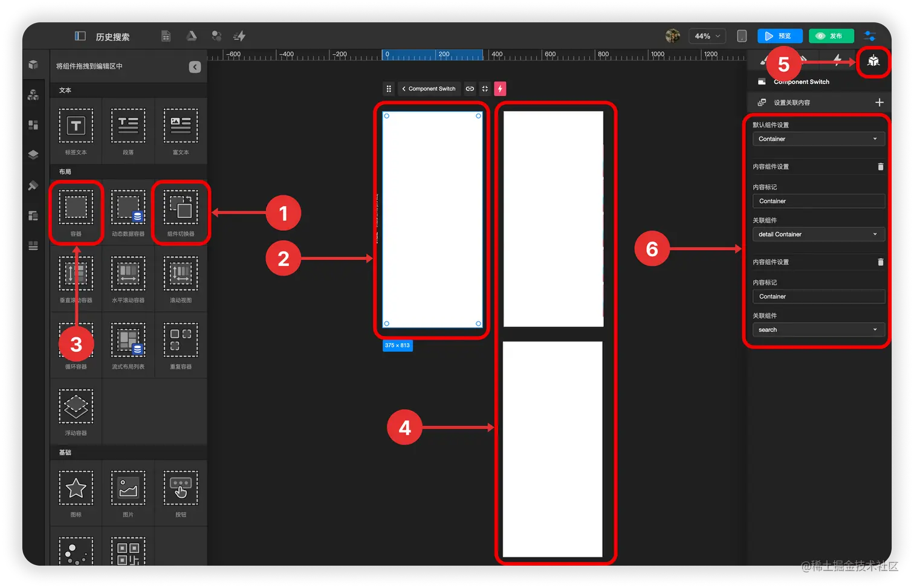Open the 默认组件设置 Container dropdown
This screenshot has height=588, width=914.
818,139
